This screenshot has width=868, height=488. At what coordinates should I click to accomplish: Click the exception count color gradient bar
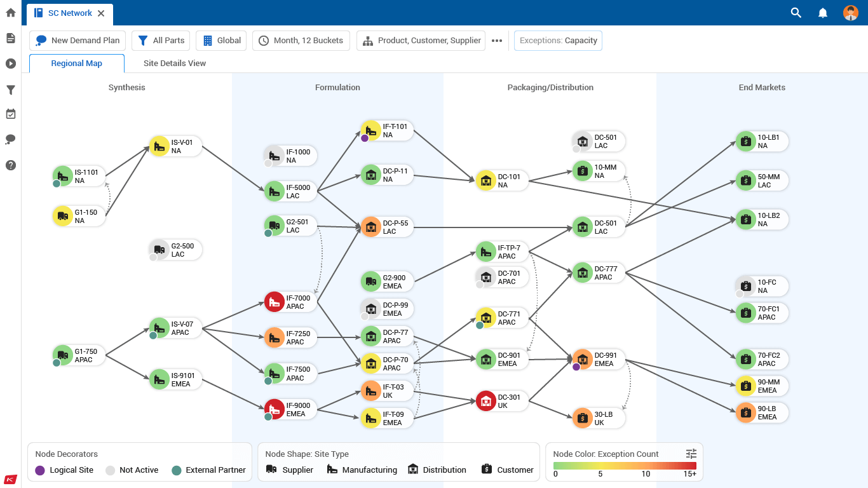click(x=625, y=466)
